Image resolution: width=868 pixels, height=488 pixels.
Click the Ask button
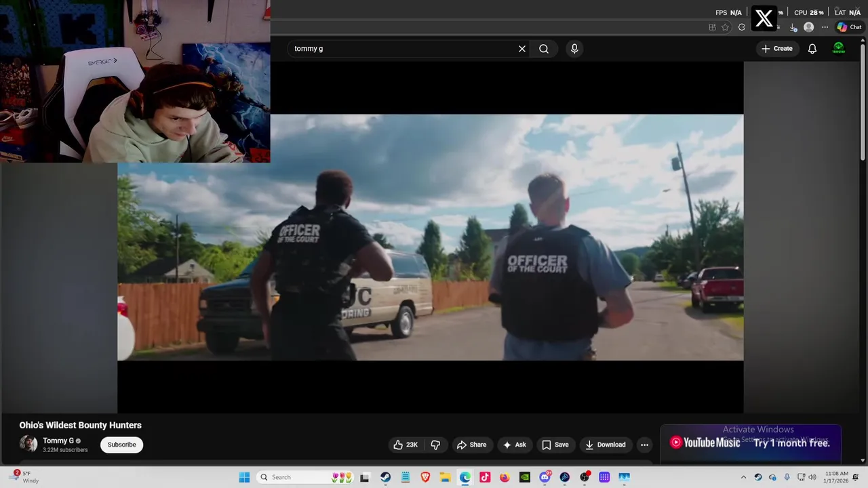pyautogui.click(x=515, y=445)
